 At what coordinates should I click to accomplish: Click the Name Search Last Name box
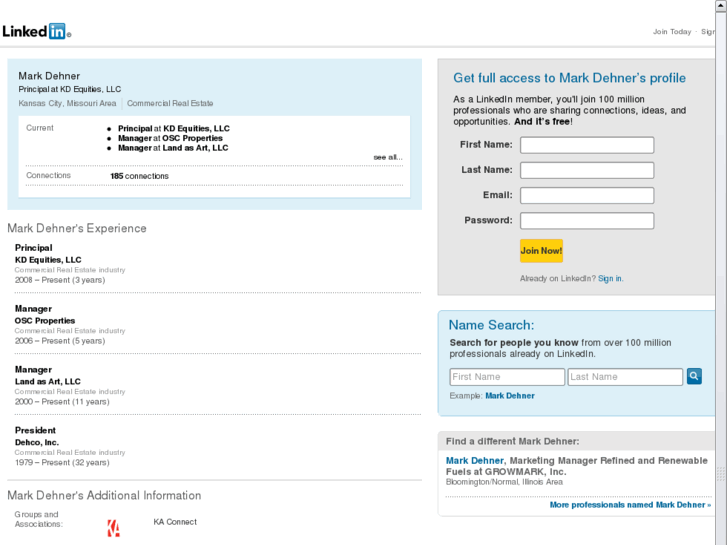[x=625, y=377]
